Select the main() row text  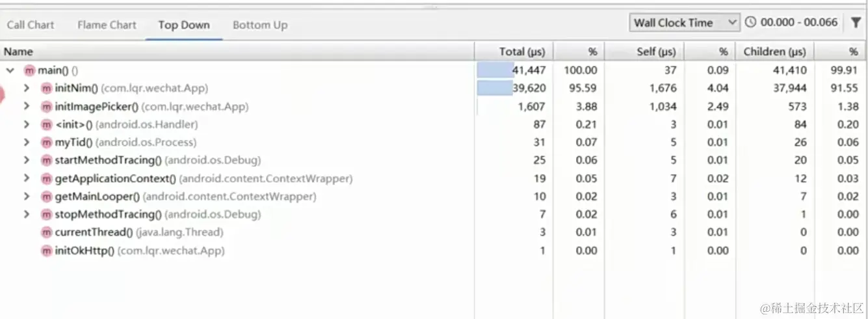(57, 70)
